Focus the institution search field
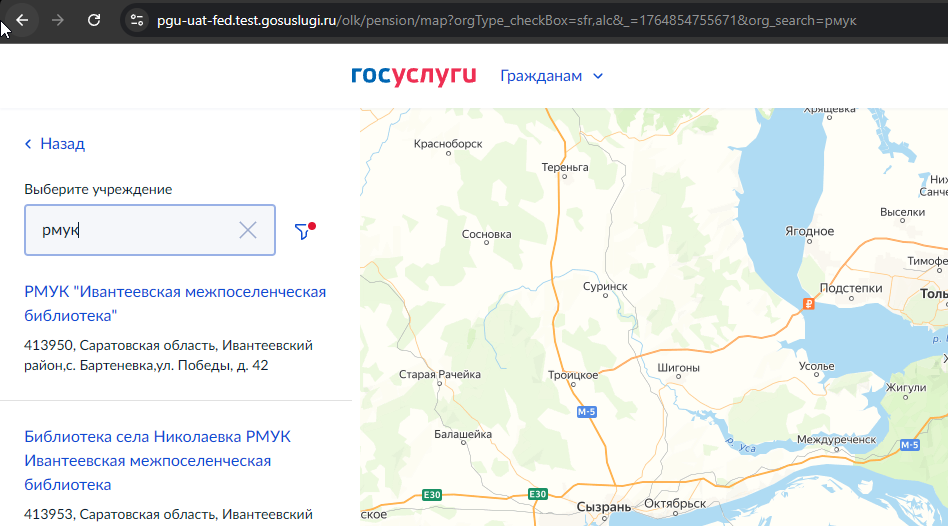 pyautogui.click(x=150, y=230)
